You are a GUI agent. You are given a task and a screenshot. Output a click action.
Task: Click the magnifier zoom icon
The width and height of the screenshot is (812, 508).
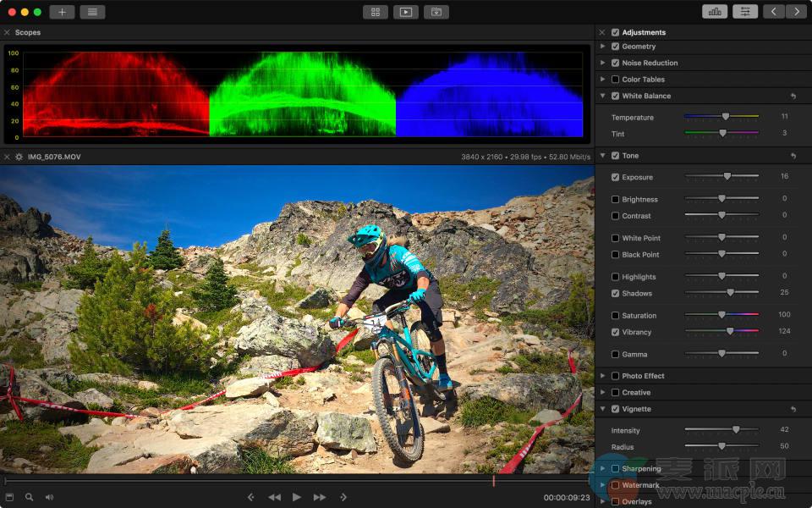coord(29,497)
